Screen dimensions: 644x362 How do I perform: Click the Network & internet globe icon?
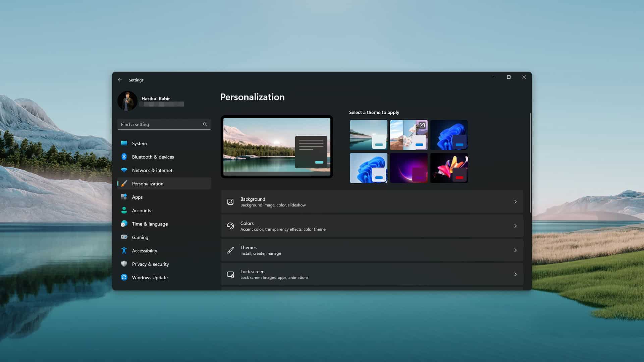(124, 170)
